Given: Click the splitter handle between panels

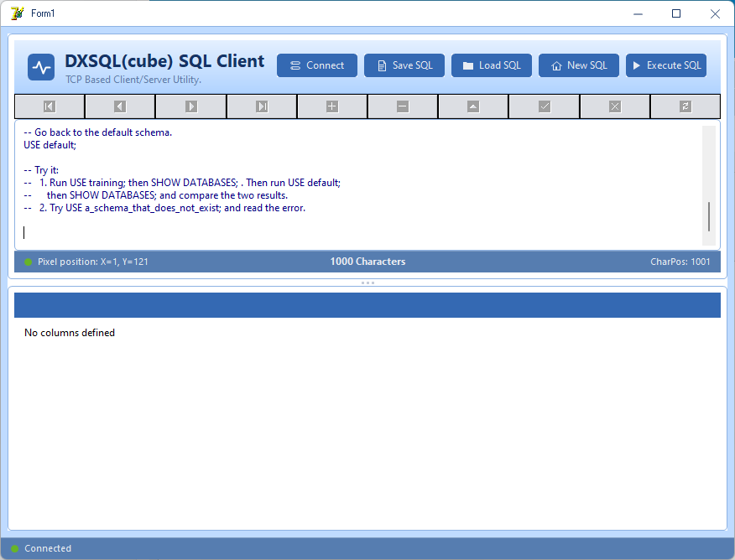Looking at the screenshot, I should click(x=367, y=283).
